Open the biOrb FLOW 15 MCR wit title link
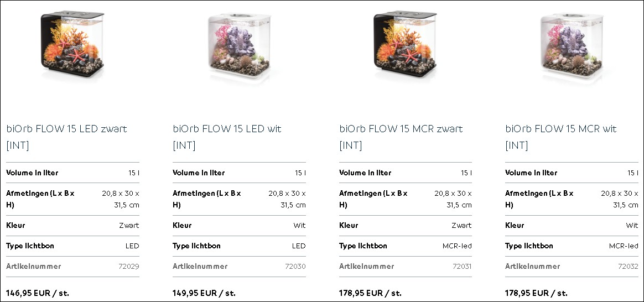 [561, 137]
